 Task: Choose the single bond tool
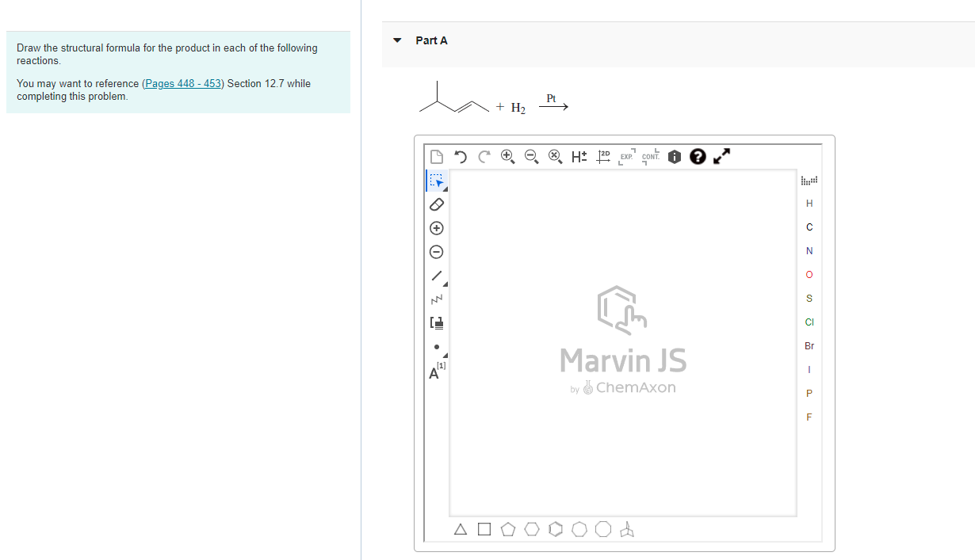(x=436, y=276)
